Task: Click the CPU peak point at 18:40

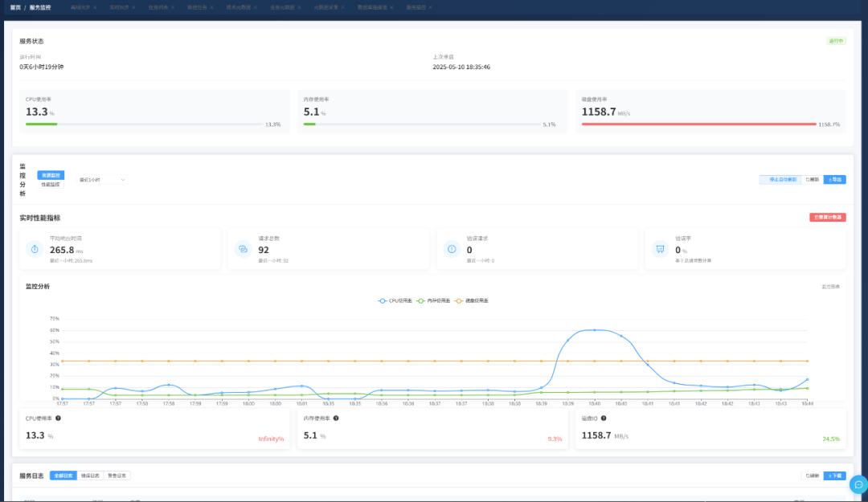Action: click(595, 330)
